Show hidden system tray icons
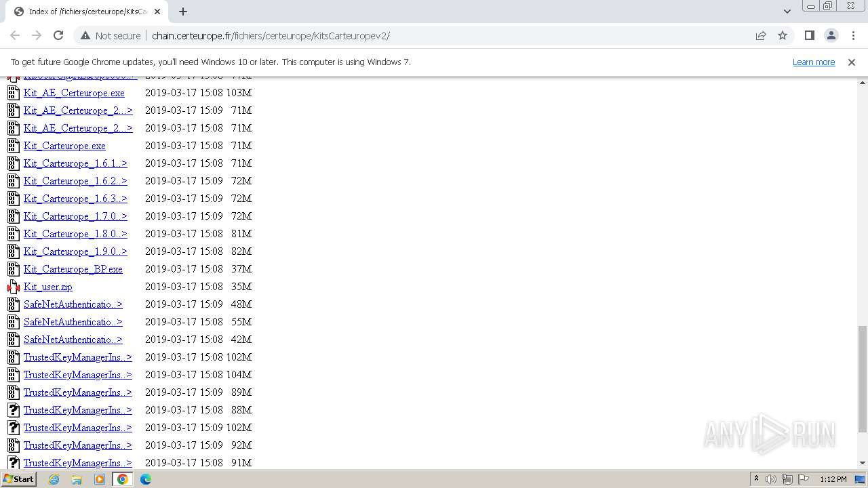Image resolution: width=868 pixels, height=488 pixels. pyautogui.click(x=756, y=479)
